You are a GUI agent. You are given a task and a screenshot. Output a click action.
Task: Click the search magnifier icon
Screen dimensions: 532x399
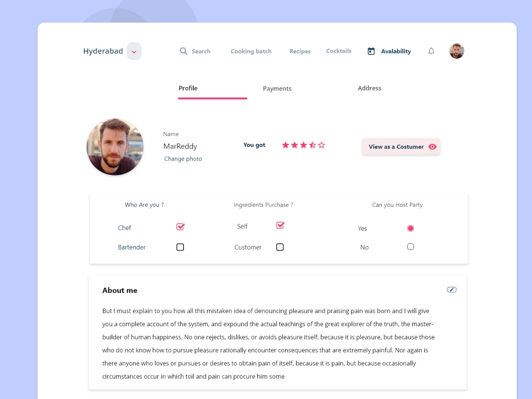[183, 51]
